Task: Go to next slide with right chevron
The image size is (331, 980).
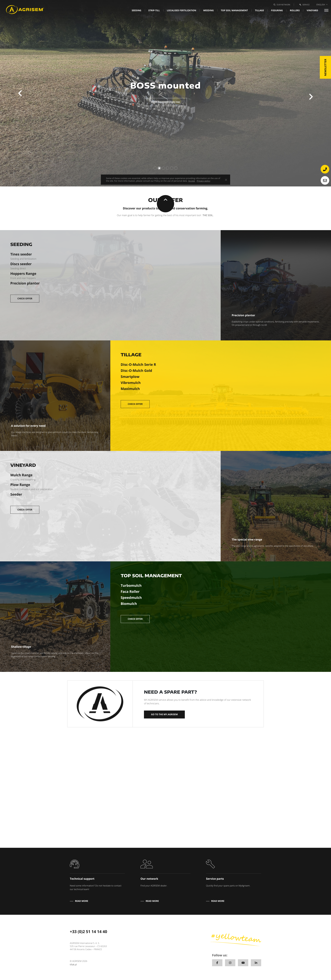Action: tap(311, 97)
